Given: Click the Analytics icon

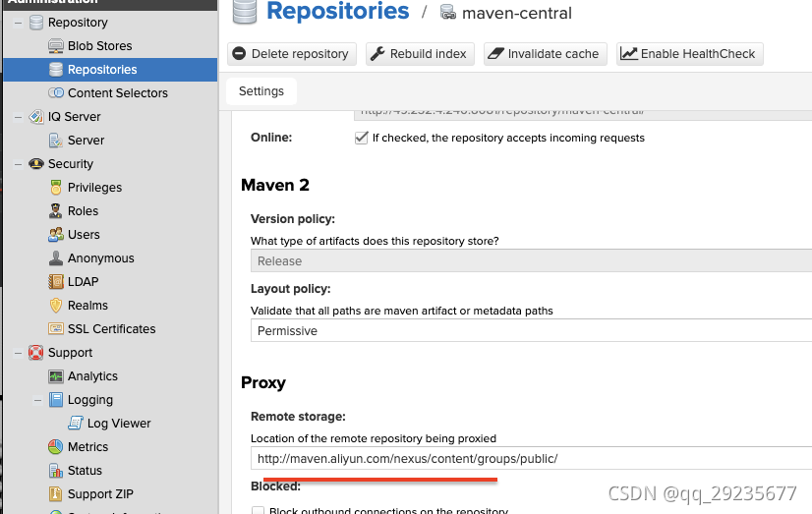Looking at the screenshot, I should coord(56,376).
